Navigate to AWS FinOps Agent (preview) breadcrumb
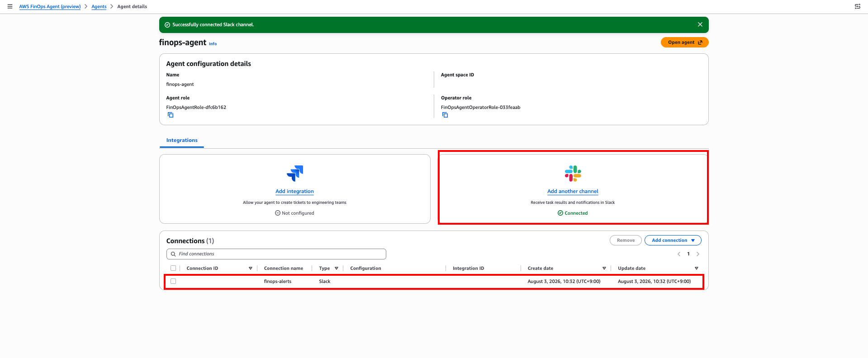 click(50, 7)
